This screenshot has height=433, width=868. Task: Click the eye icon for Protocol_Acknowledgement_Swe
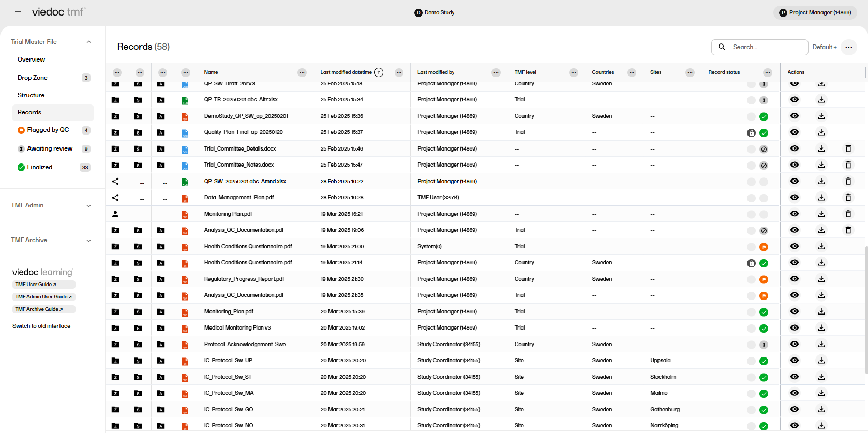794,345
